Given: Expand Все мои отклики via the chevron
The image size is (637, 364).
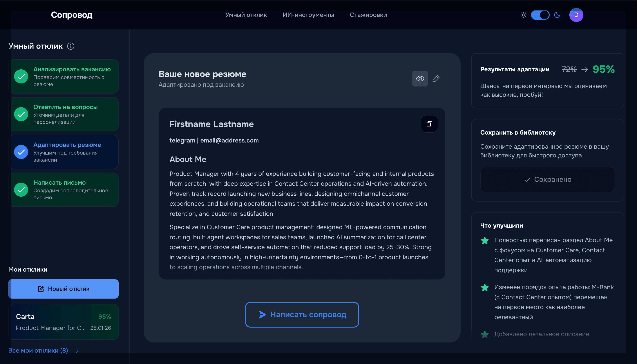Looking at the screenshot, I should (x=77, y=351).
